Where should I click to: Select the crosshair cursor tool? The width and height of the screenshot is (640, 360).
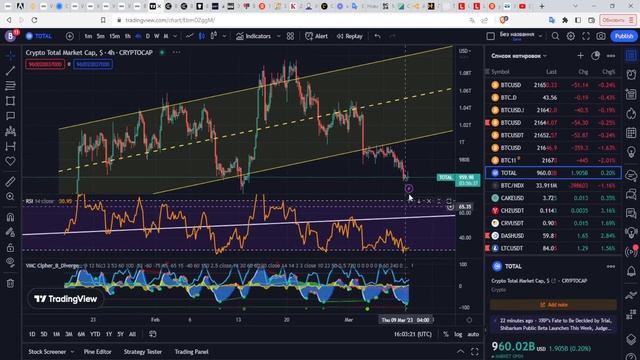10,56
